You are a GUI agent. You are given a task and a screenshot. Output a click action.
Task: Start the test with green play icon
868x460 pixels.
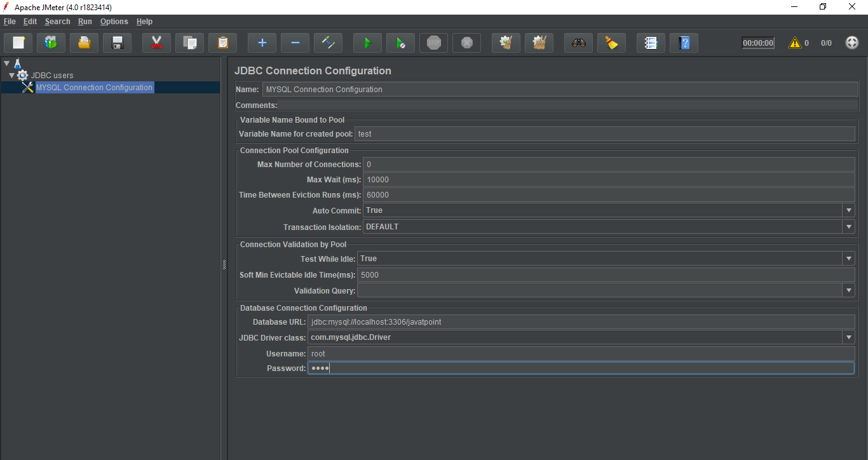click(367, 43)
